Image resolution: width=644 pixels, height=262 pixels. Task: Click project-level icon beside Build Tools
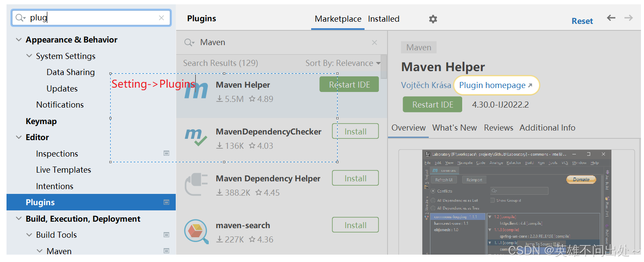166,235
